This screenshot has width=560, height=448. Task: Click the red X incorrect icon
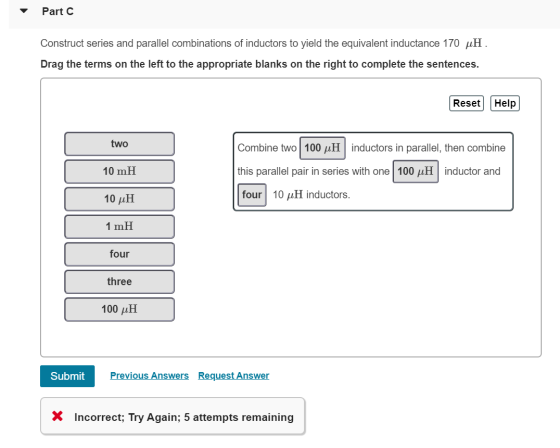57,416
